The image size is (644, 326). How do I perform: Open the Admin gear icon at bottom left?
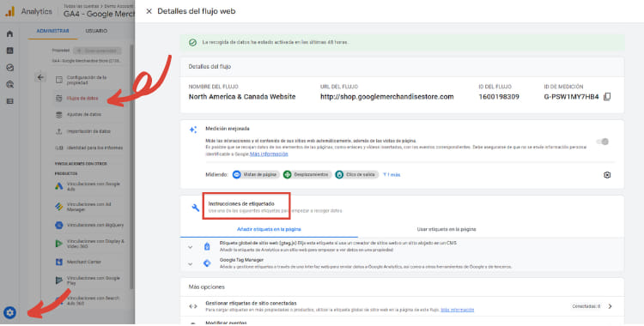click(9, 313)
